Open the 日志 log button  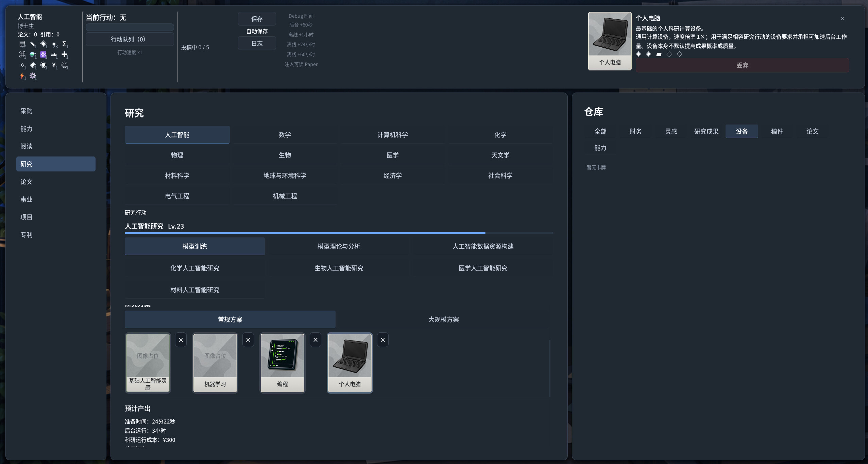[x=257, y=44]
